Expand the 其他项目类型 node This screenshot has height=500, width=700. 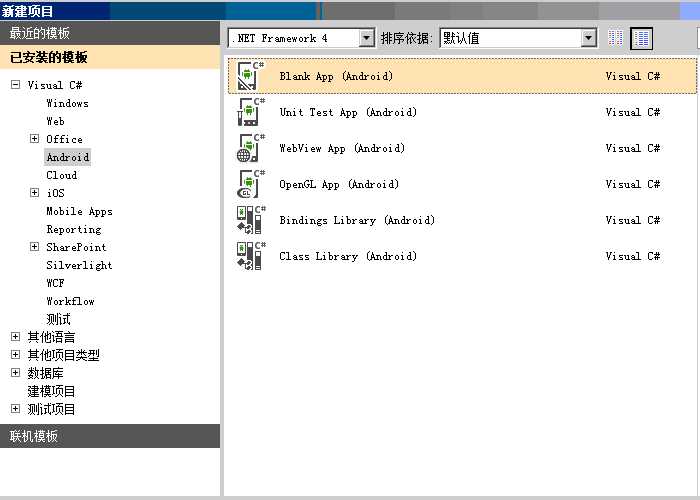[x=16, y=354]
